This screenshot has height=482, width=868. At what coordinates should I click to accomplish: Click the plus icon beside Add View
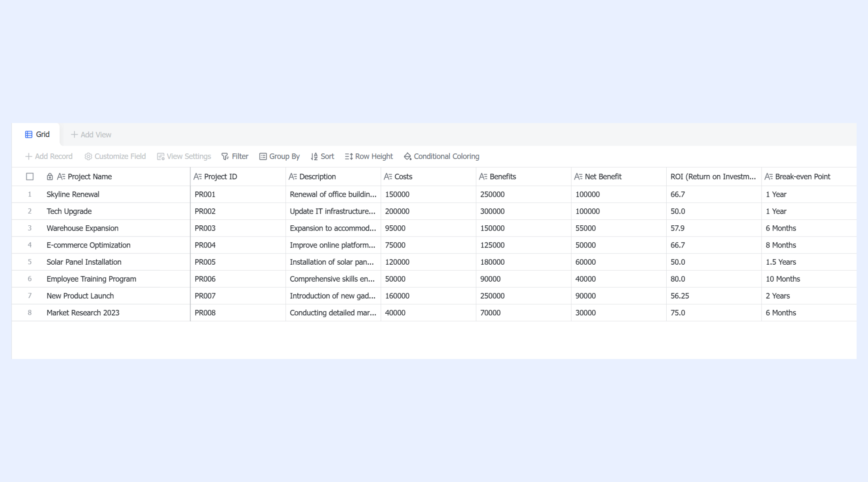(74, 135)
